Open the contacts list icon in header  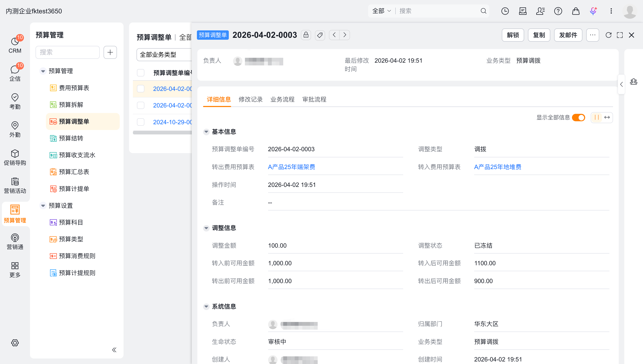pyautogui.click(x=540, y=11)
